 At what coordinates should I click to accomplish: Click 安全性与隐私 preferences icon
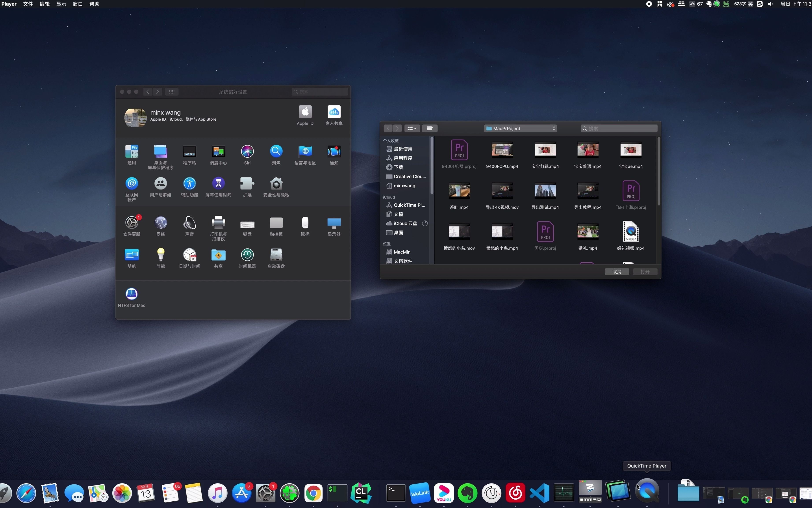point(276,184)
